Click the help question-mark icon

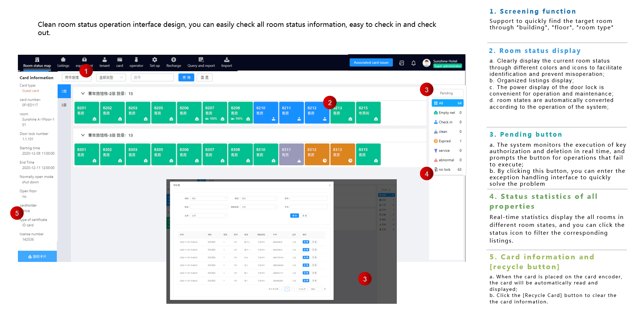402,63
